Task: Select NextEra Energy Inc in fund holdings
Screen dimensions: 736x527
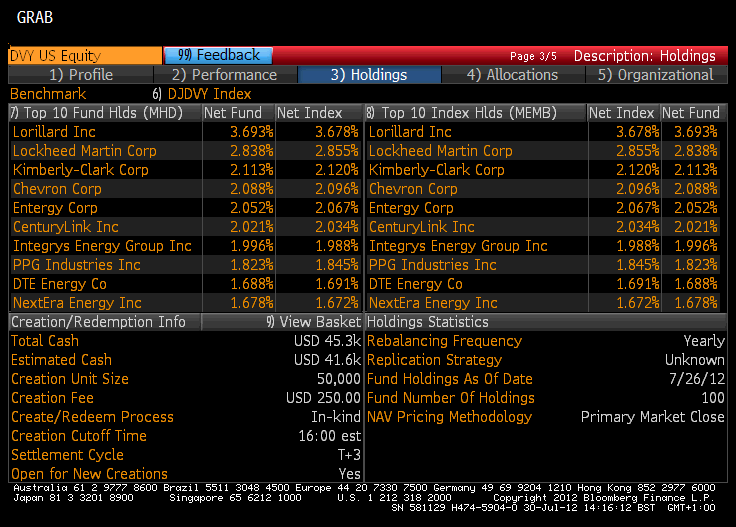Action: coord(77,303)
